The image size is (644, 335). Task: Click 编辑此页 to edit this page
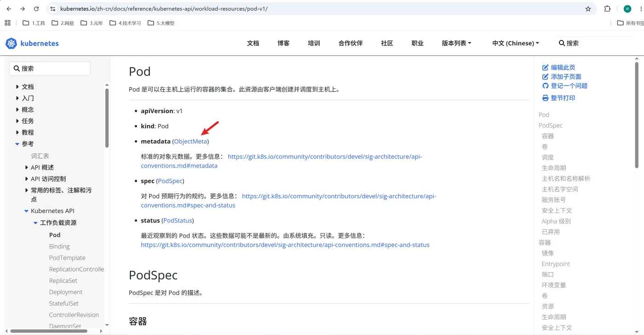click(559, 68)
